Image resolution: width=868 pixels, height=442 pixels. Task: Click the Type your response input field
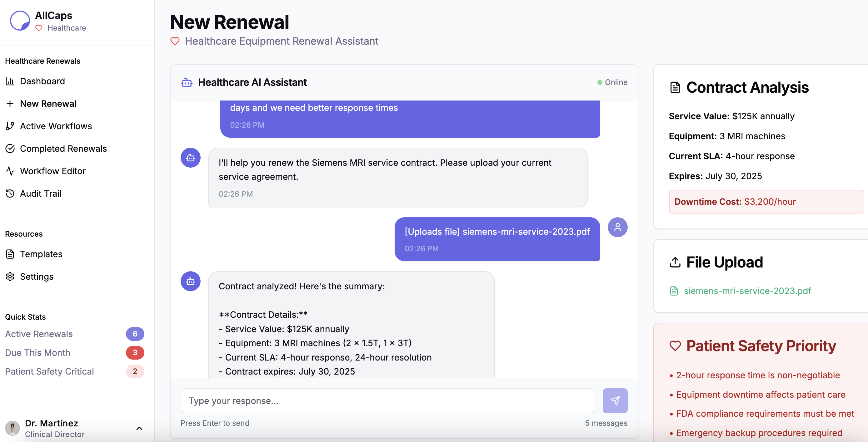pos(387,400)
